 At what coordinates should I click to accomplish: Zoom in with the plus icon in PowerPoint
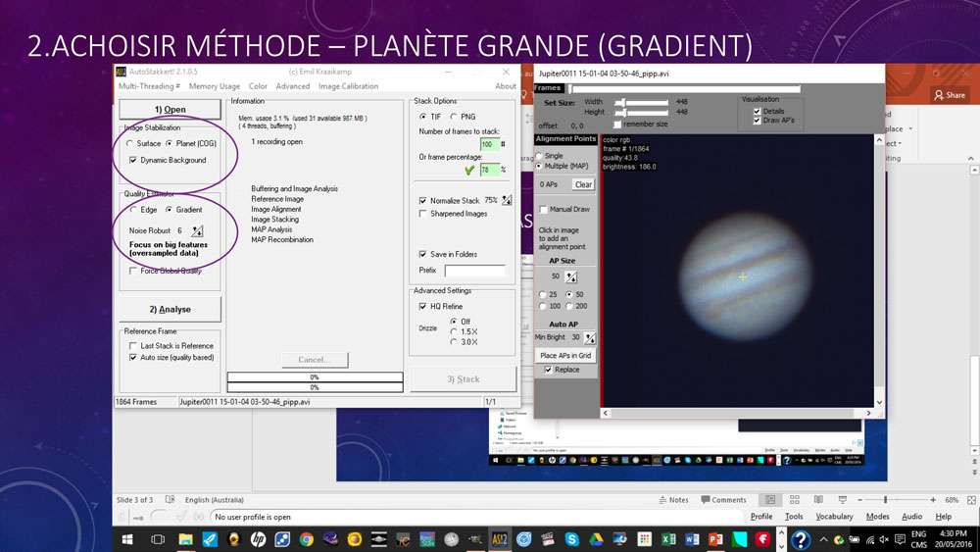point(933,499)
